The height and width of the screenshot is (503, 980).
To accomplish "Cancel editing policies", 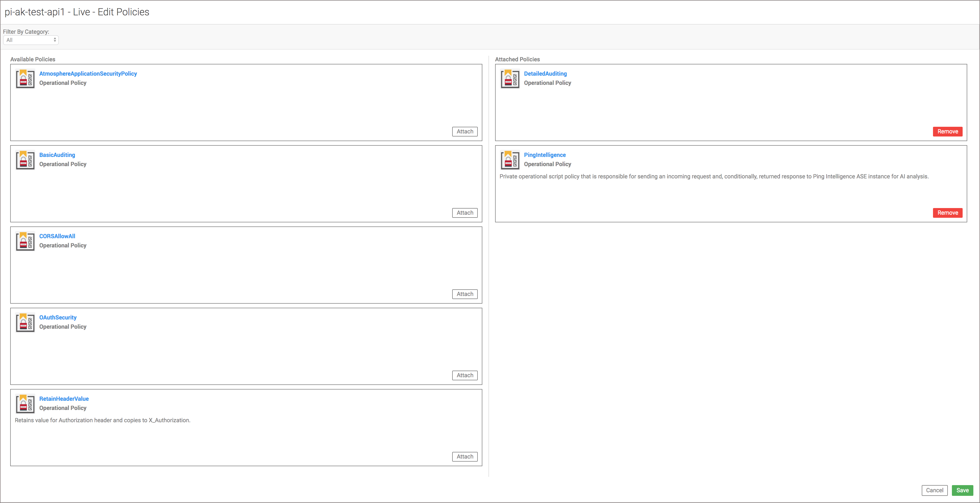I will tap(934, 490).
